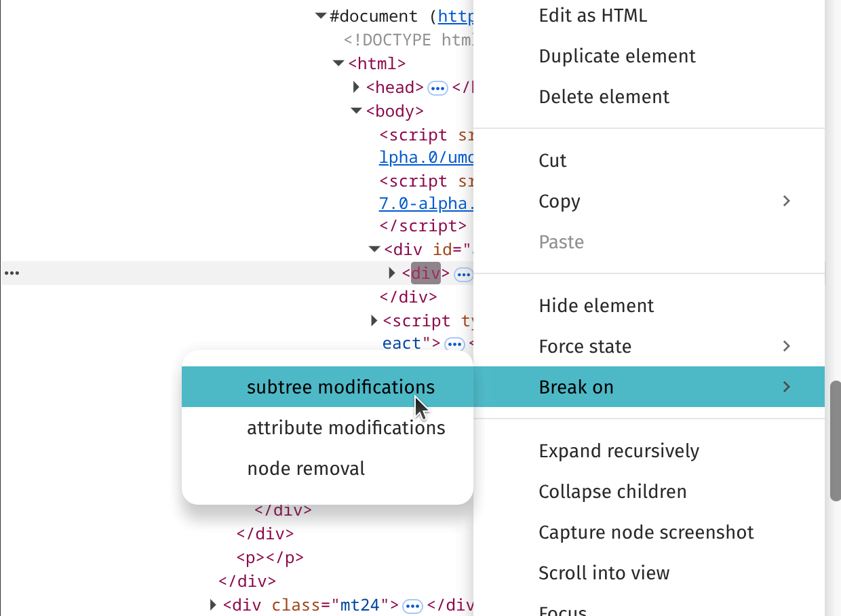Enable break on attribute modifications

[346, 427]
